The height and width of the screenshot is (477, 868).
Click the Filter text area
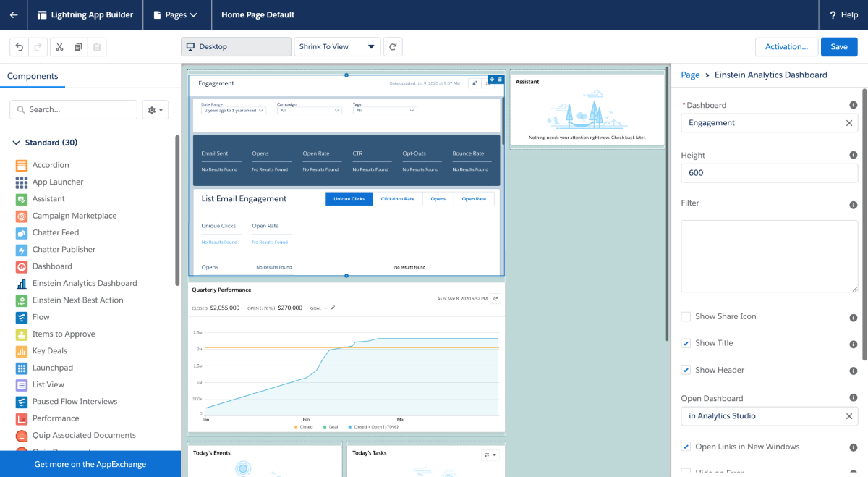tap(770, 256)
